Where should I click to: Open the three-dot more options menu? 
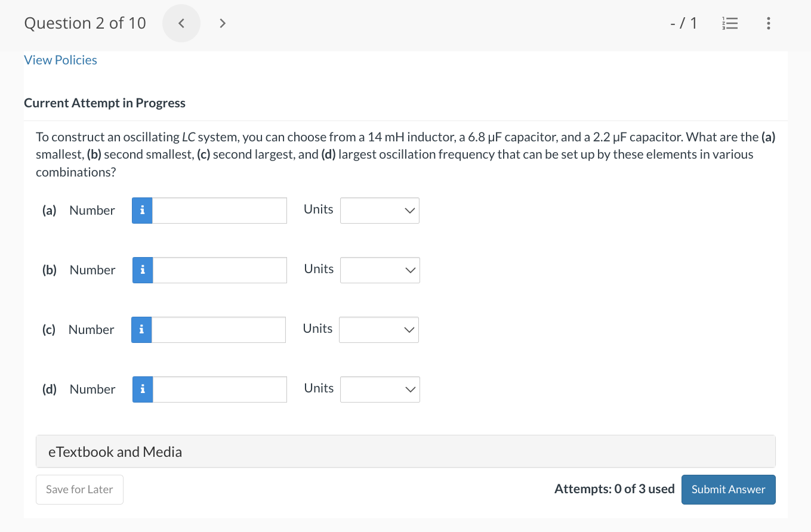[768, 24]
